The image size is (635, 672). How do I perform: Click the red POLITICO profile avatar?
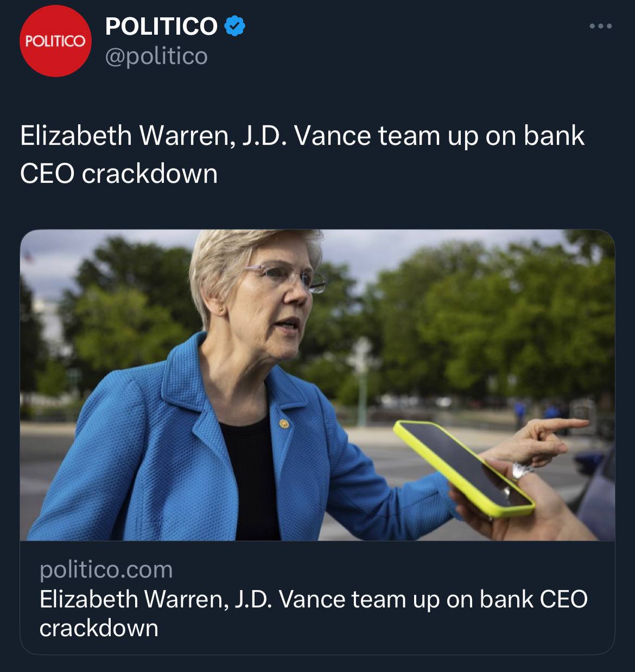click(x=56, y=41)
